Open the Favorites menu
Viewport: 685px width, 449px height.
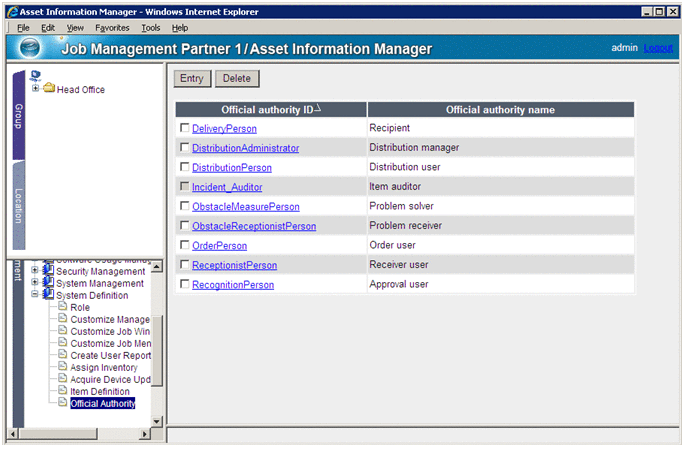click(112, 27)
